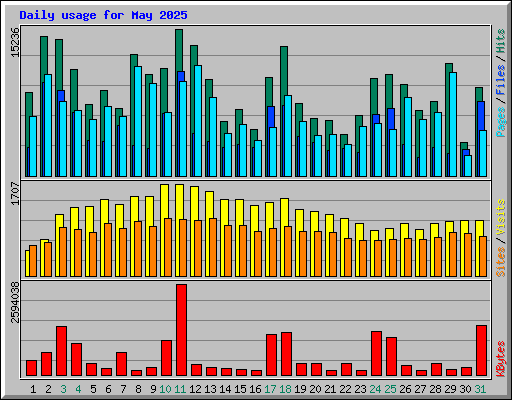Select day 19 on the x-axis
The image size is (512, 400).
300,389
